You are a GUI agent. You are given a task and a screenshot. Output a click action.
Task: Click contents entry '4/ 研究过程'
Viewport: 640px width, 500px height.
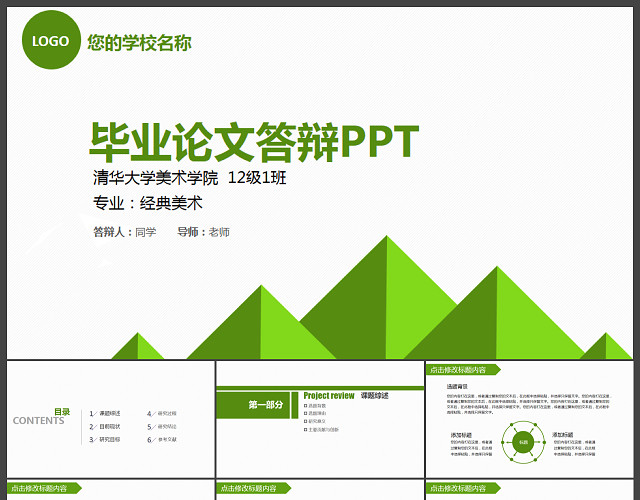pos(162,413)
